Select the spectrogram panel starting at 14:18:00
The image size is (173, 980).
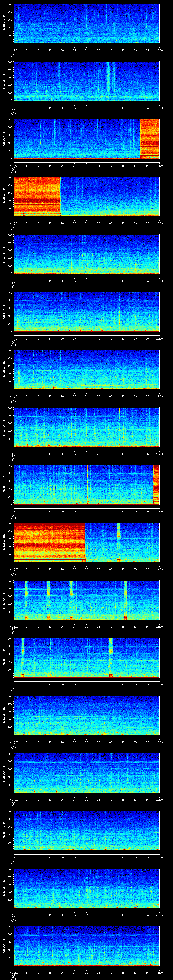click(x=86, y=254)
